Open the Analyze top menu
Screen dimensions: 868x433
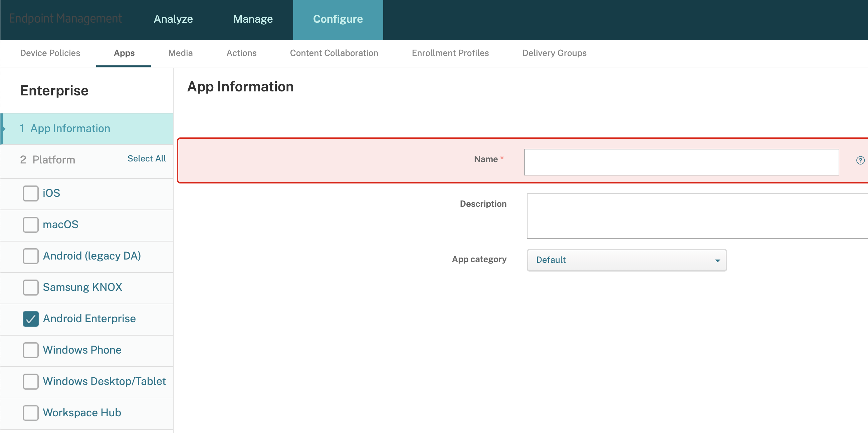(173, 19)
